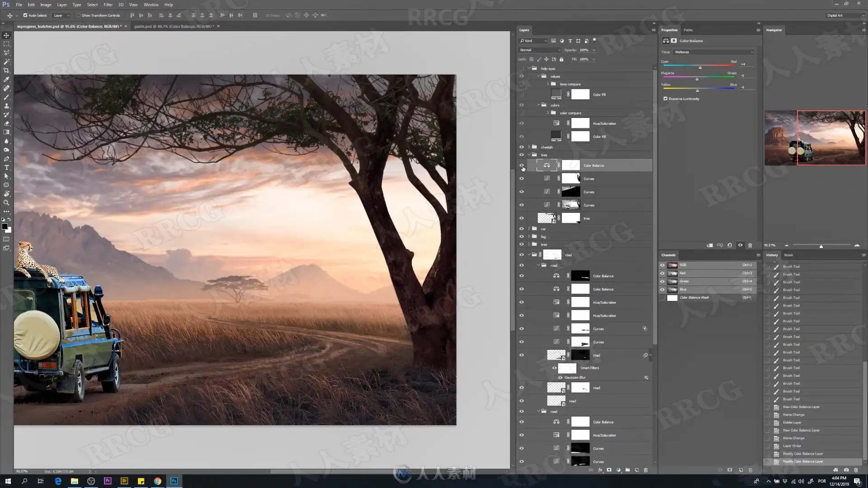Image resolution: width=868 pixels, height=488 pixels.
Task: Open the Filter menu
Action: [x=108, y=5]
